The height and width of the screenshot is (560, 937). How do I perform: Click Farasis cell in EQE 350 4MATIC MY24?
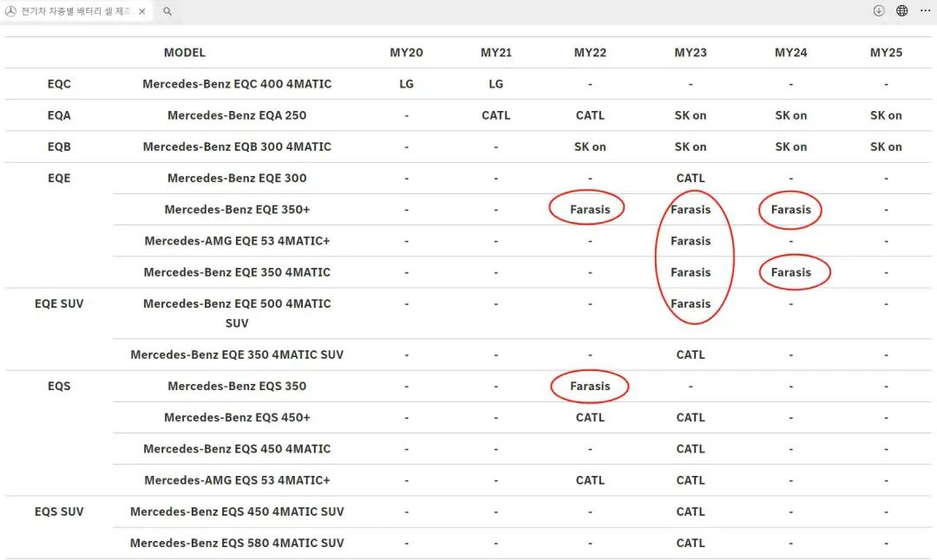pyautogui.click(x=790, y=272)
